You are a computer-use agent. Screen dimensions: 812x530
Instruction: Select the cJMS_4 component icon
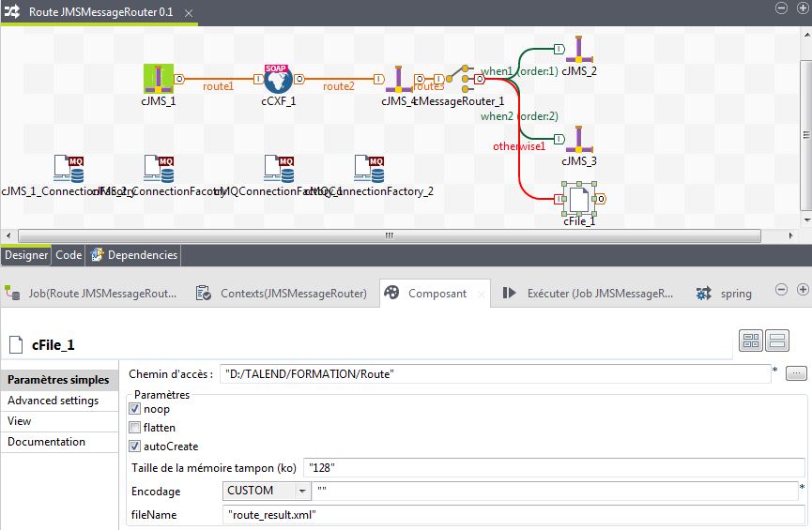tap(398, 79)
